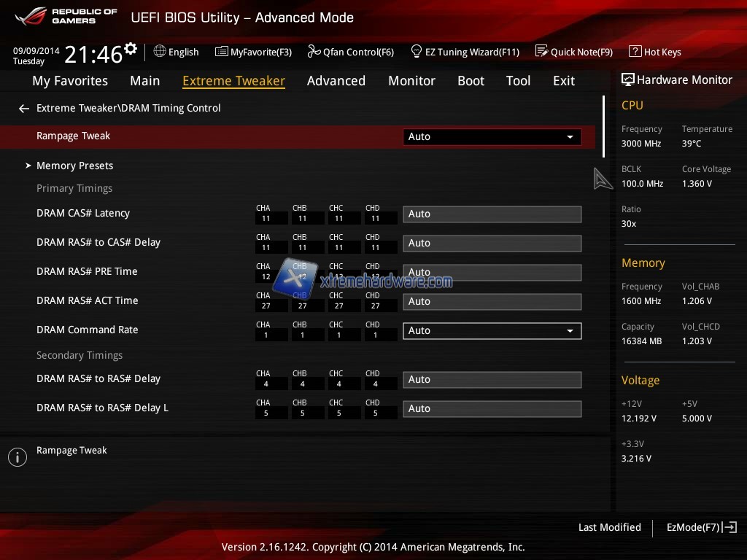Image resolution: width=747 pixels, height=560 pixels.
Task: Switch to the Boot tab
Action: click(471, 81)
